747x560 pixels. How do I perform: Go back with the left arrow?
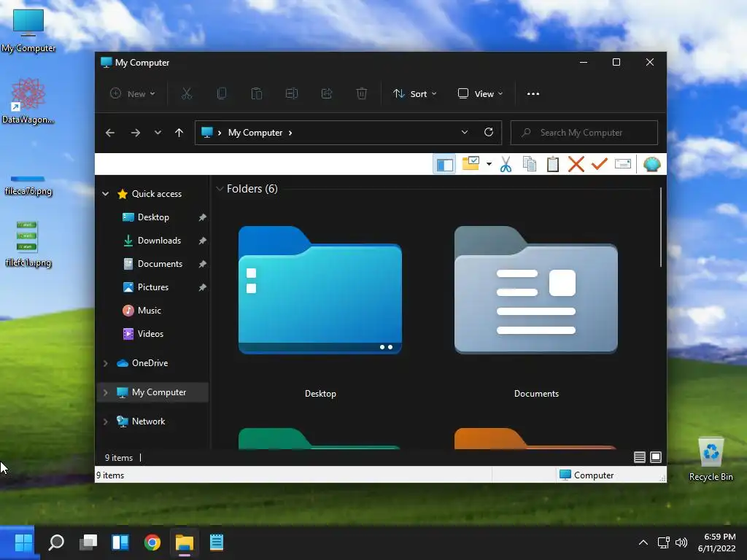click(110, 133)
